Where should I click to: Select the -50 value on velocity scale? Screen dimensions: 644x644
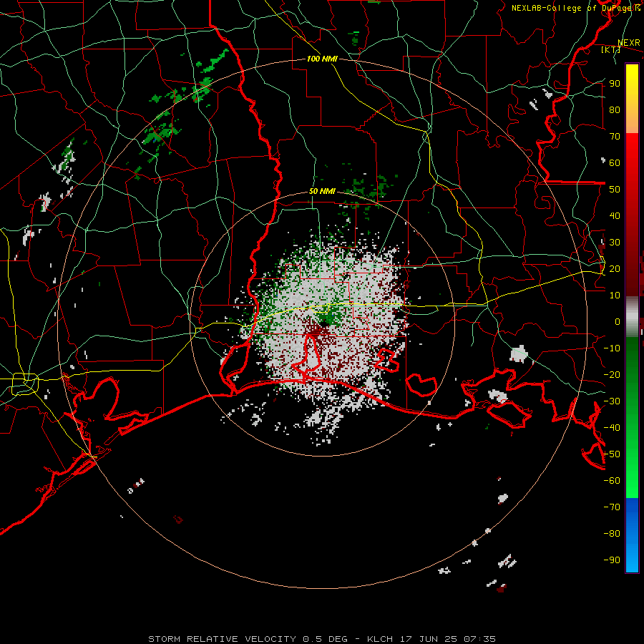point(612,454)
